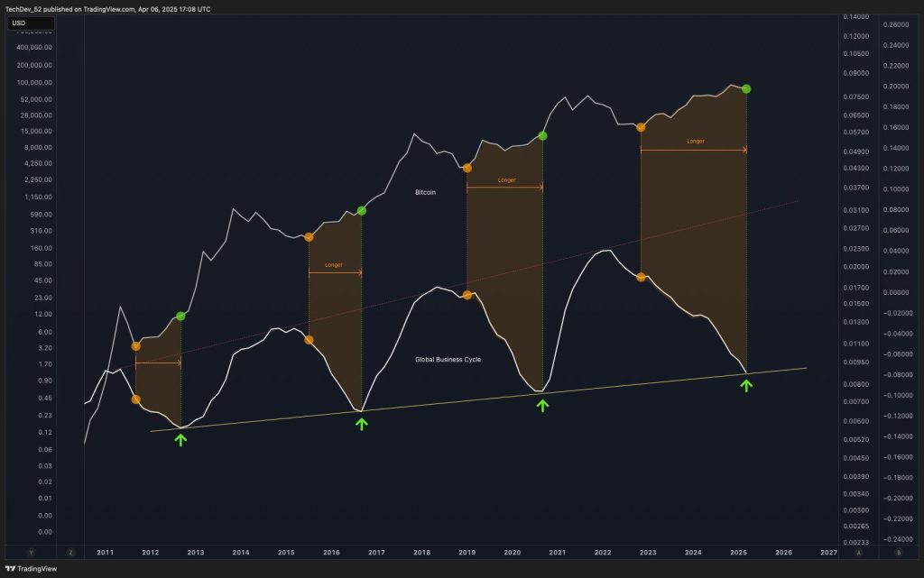Click the A scale button under the right axis
The image size is (924, 578).
[859, 553]
